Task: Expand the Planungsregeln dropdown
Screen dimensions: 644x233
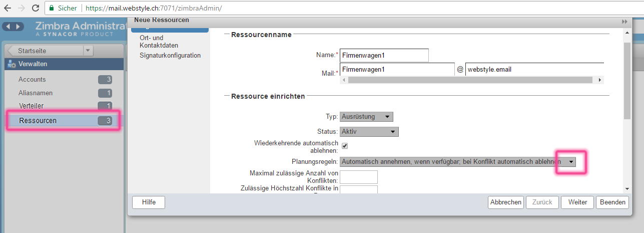Action: point(571,162)
